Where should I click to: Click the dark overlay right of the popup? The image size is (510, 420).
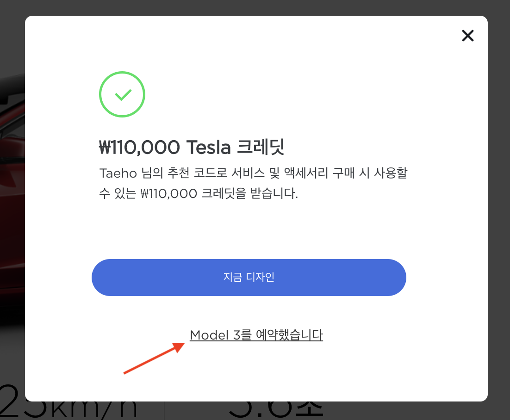pos(499,208)
